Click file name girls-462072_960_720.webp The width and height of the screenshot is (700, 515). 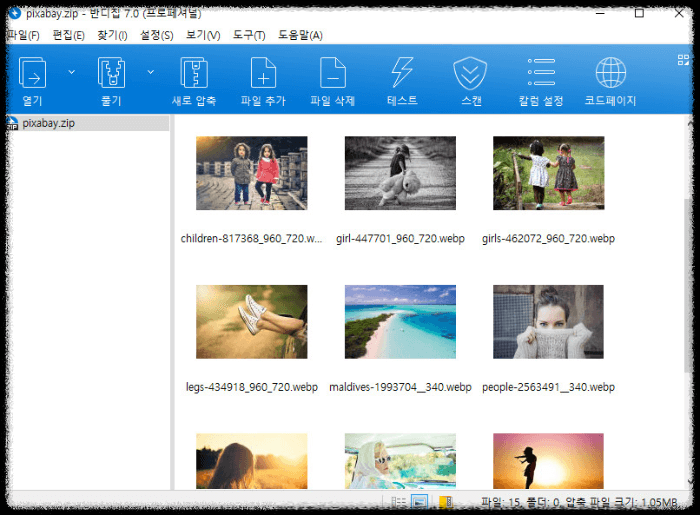549,239
